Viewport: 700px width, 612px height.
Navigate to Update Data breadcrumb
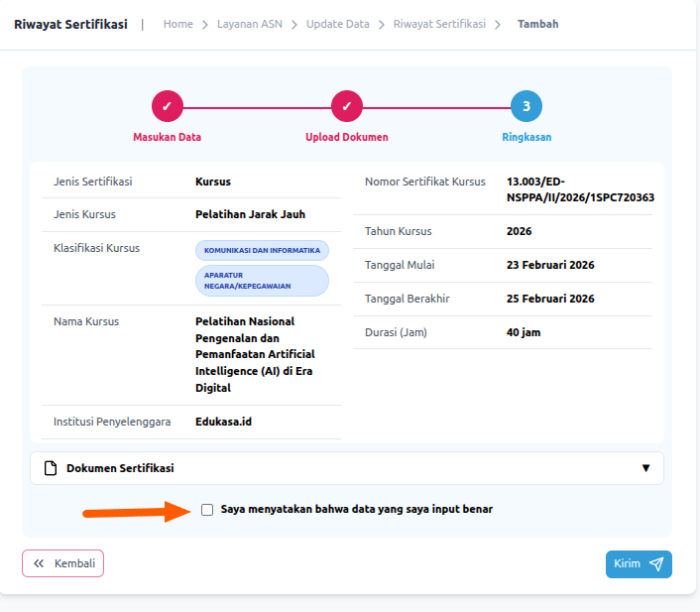337,24
